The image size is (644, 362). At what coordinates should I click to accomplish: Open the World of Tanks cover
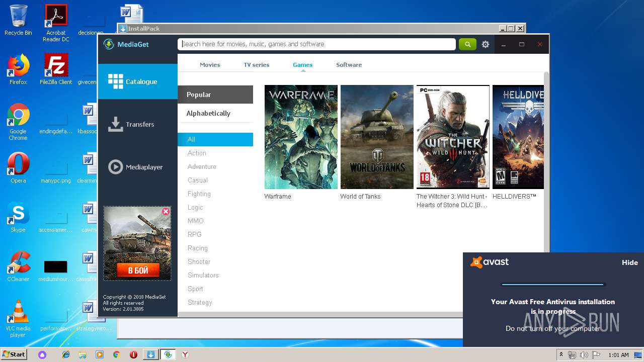[377, 137]
